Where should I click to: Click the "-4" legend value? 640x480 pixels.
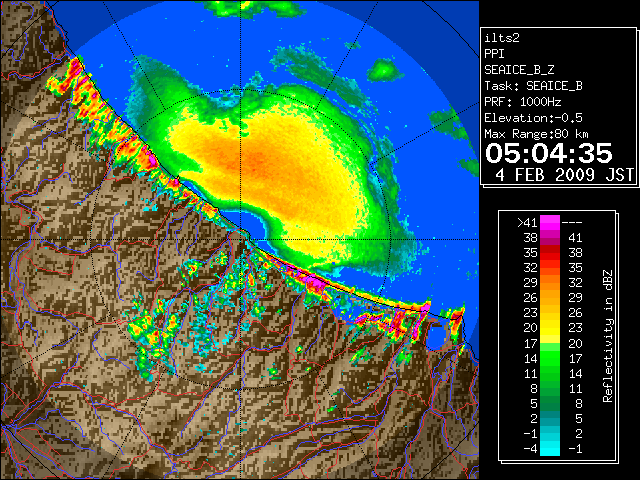coord(530,448)
